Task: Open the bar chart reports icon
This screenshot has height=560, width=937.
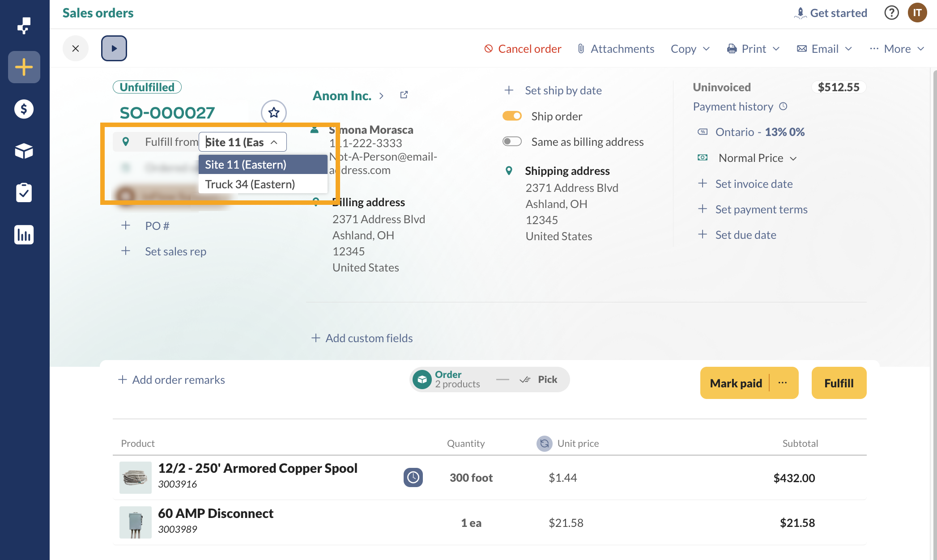Action: [24, 235]
